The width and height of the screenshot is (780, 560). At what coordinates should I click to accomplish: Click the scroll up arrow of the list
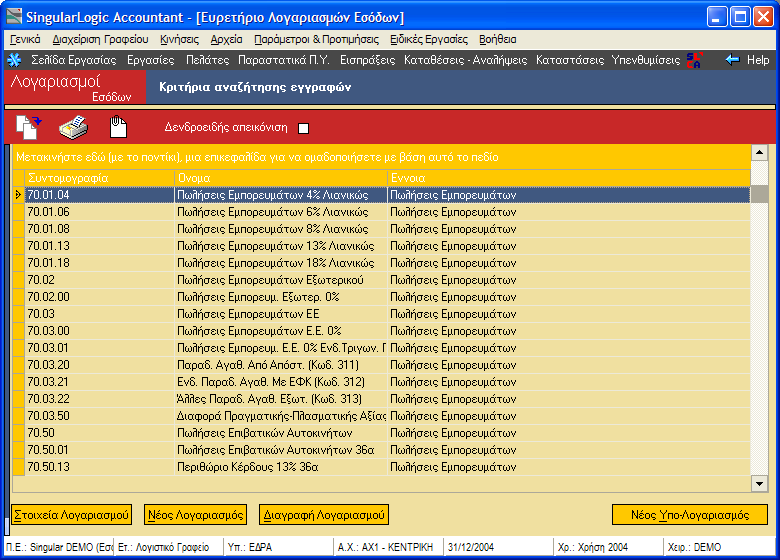pos(759,152)
